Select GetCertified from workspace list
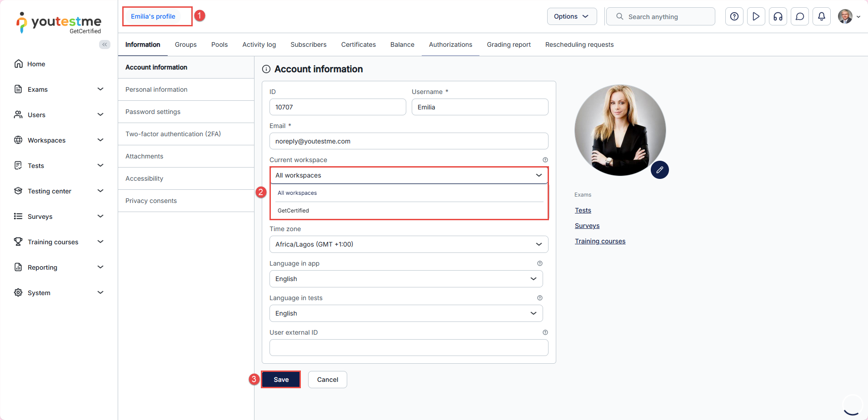 coord(294,211)
